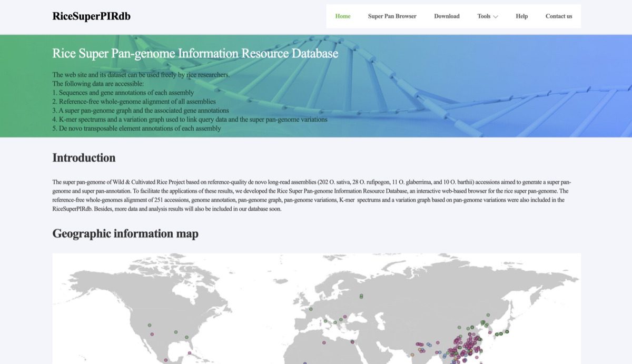This screenshot has height=364, width=632.
Task: Select Contact us in the navigation bar
Action: 559,16
